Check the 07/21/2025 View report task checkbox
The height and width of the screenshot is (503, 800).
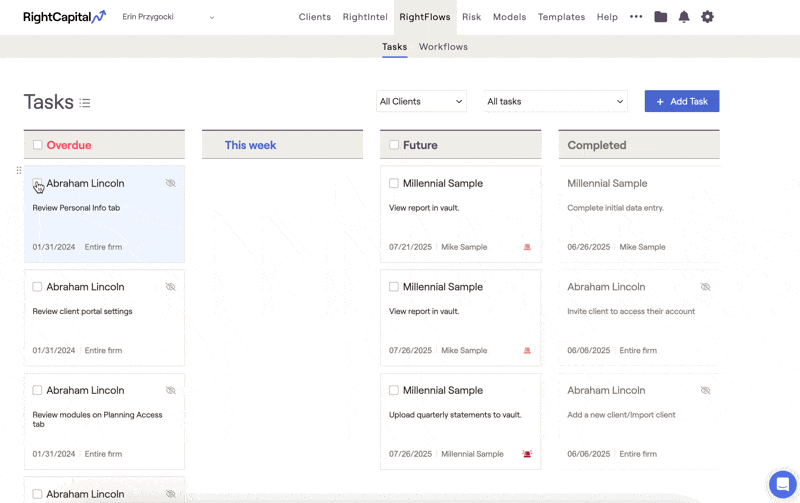point(394,183)
